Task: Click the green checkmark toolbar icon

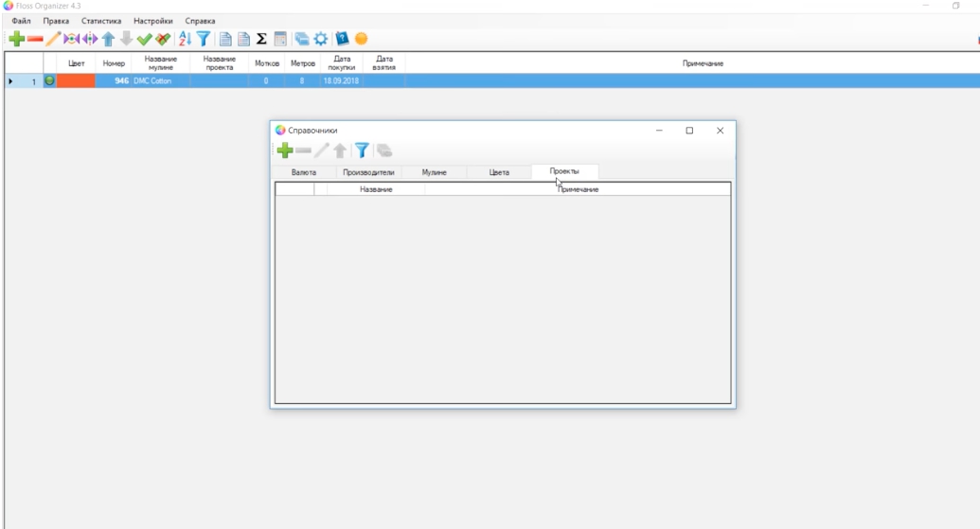Action: (144, 39)
